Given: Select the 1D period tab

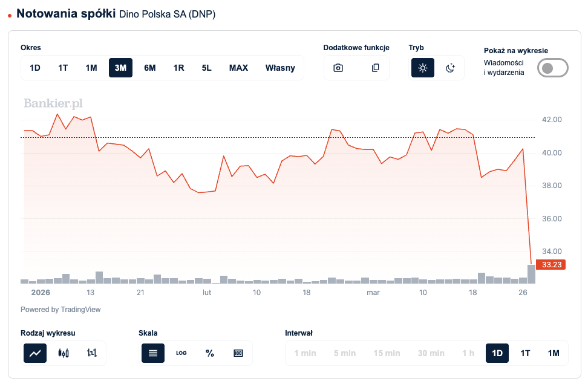Looking at the screenshot, I should coord(35,68).
